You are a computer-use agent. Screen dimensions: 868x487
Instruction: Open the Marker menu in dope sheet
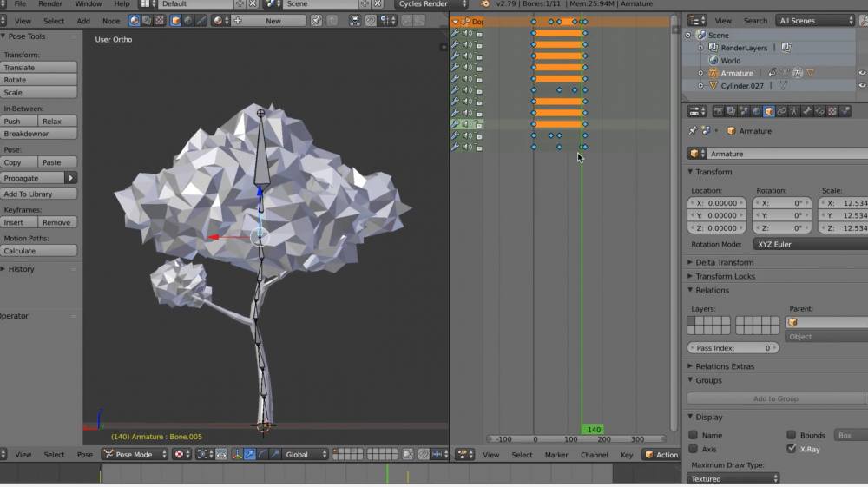pyautogui.click(x=556, y=455)
